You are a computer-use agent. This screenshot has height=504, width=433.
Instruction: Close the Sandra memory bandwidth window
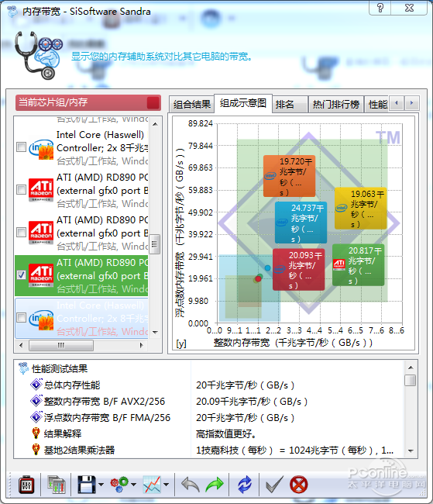409,8
